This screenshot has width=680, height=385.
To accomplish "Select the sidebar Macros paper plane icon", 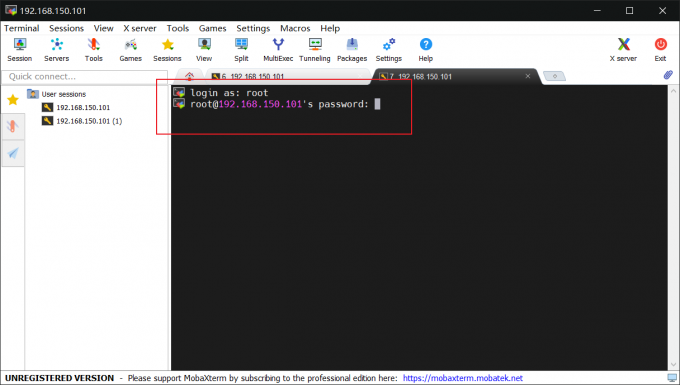I will [13, 153].
